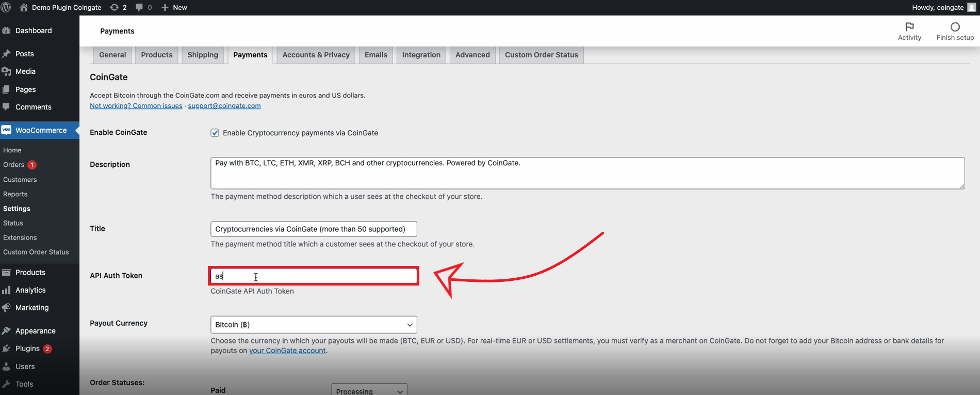The width and height of the screenshot is (980, 395).
Task: Switch to the Products settings tab
Action: click(157, 55)
